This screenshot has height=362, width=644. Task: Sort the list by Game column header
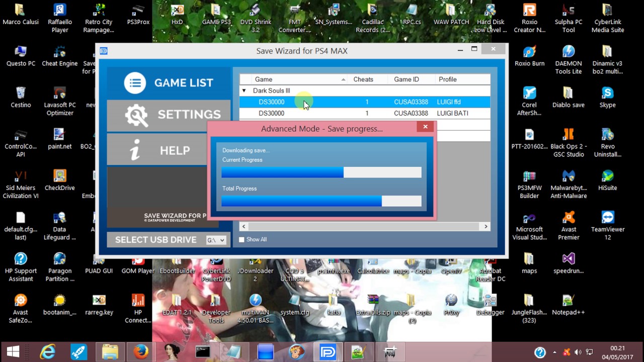click(x=299, y=79)
